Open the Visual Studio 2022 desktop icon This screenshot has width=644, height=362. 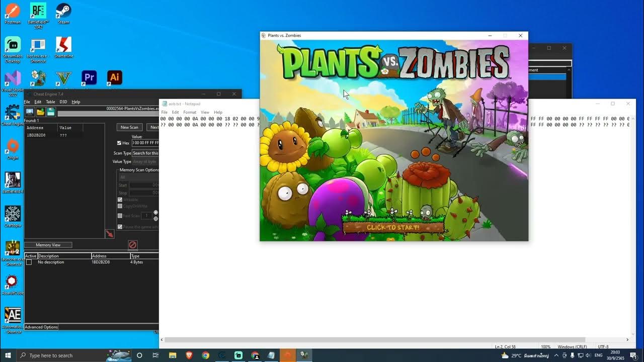[x=13, y=83]
